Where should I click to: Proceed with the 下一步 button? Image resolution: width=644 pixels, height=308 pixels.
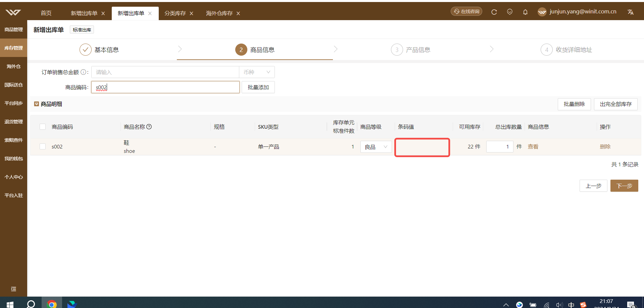(x=624, y=186)
